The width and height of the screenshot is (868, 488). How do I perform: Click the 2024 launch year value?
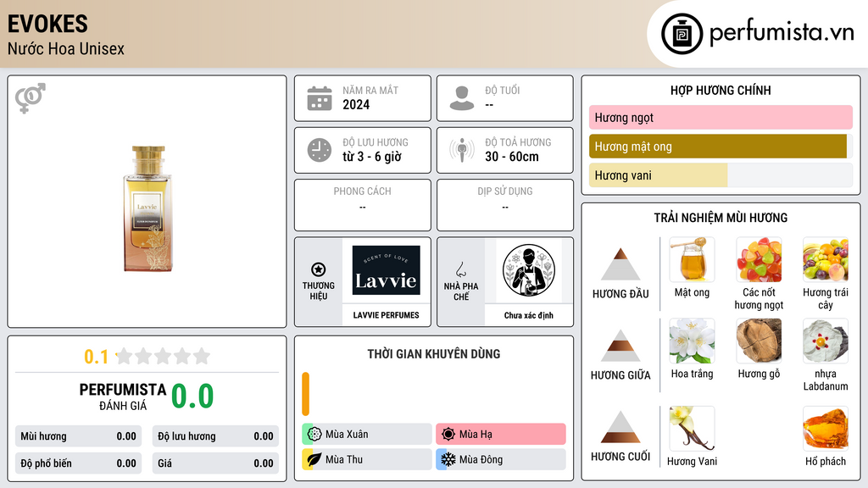point(356,104)
